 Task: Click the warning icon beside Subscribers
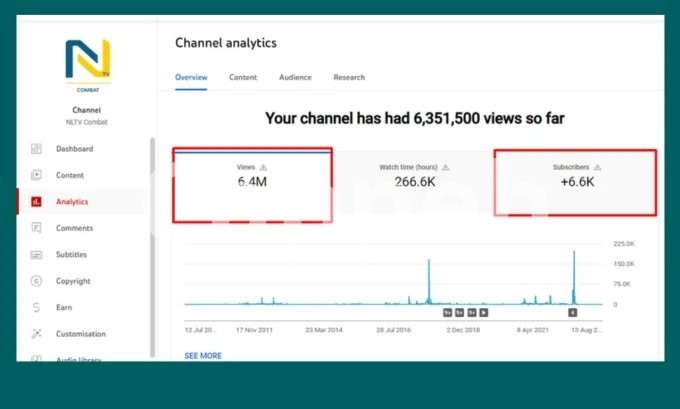tap(597, 167)
